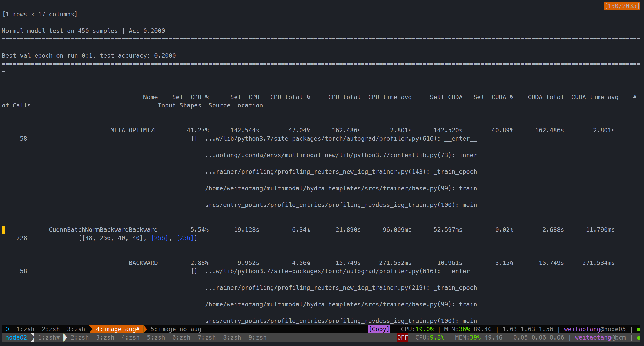
Task: Click the 40.89% Self CUDA value
Action: coord(503,130)
